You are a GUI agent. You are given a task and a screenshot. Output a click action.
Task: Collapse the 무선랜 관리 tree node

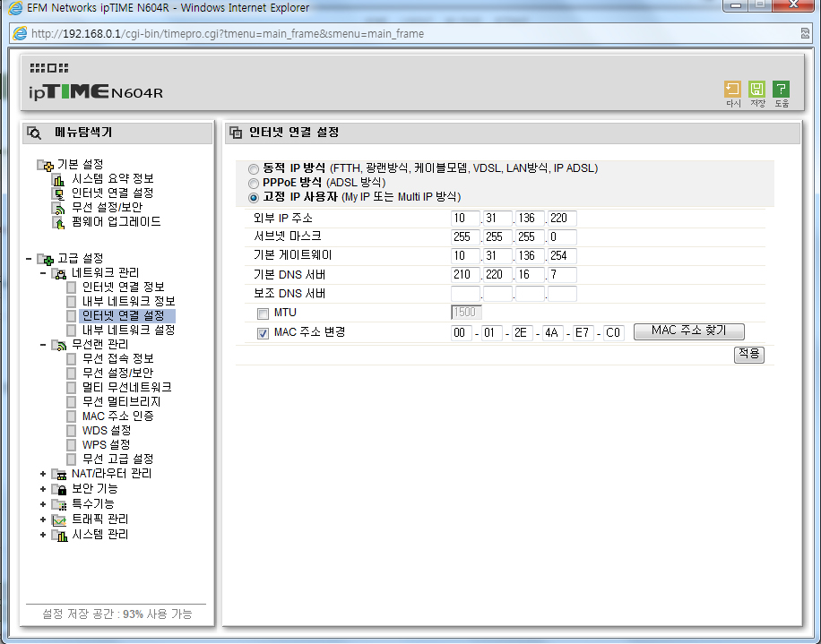click(43, 345)
